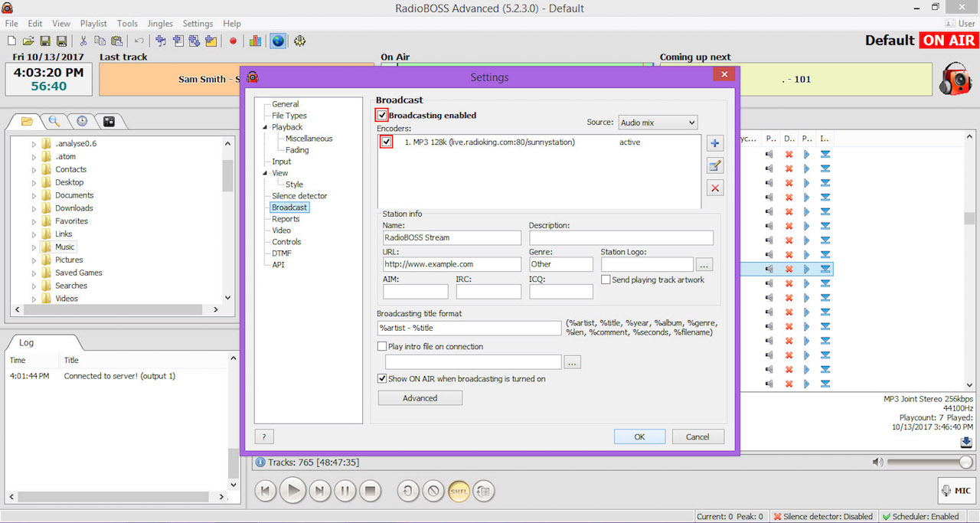Click the speaker volume icon

point(877,462)
